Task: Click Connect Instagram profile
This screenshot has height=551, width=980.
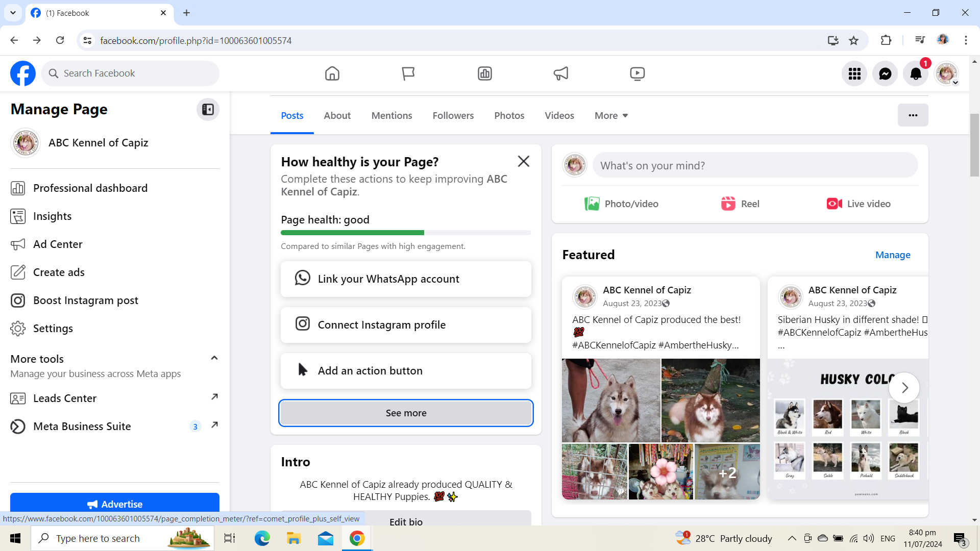Action: click(x=406, y=325)
